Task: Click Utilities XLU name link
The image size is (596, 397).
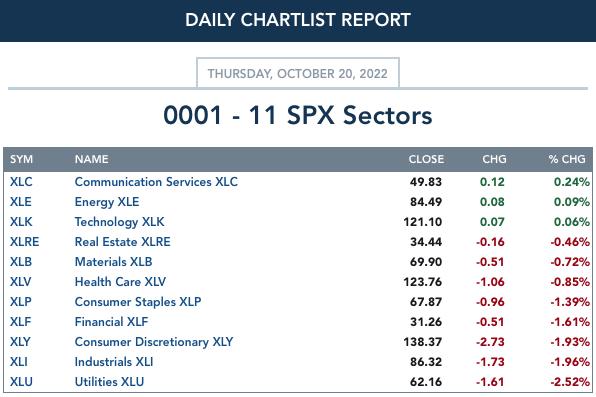Action: 109,382
